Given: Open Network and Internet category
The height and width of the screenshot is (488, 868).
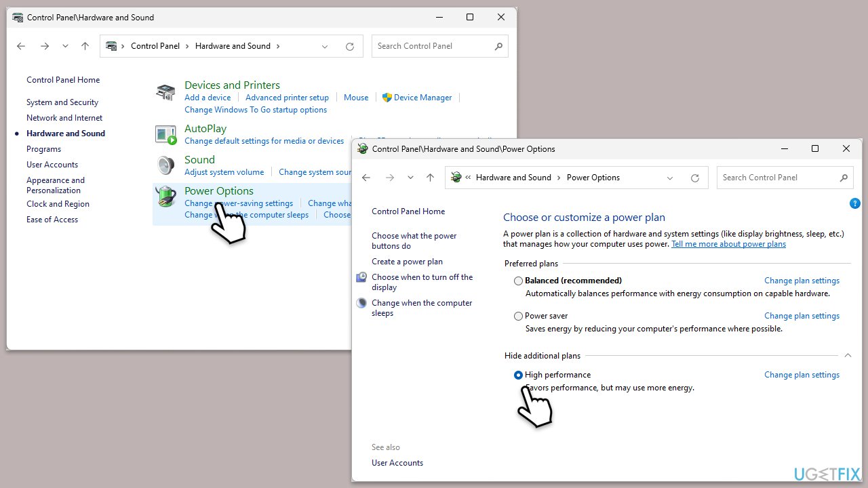Looking at the screenshot, I should click(64, 118).
